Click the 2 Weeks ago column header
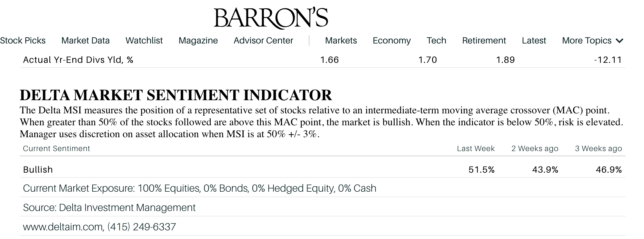Image resolution: width=644 pixels, height=239 pixels. (535, 148)
